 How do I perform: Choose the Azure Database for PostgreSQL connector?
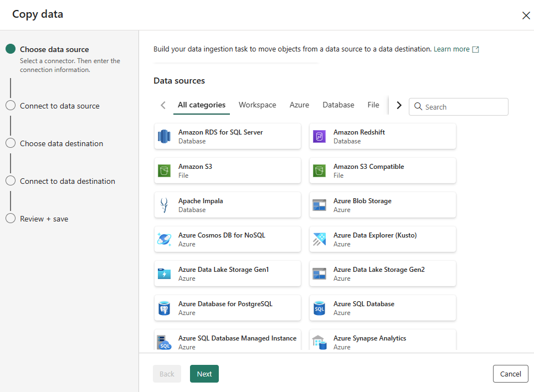[x=227, y=308]
